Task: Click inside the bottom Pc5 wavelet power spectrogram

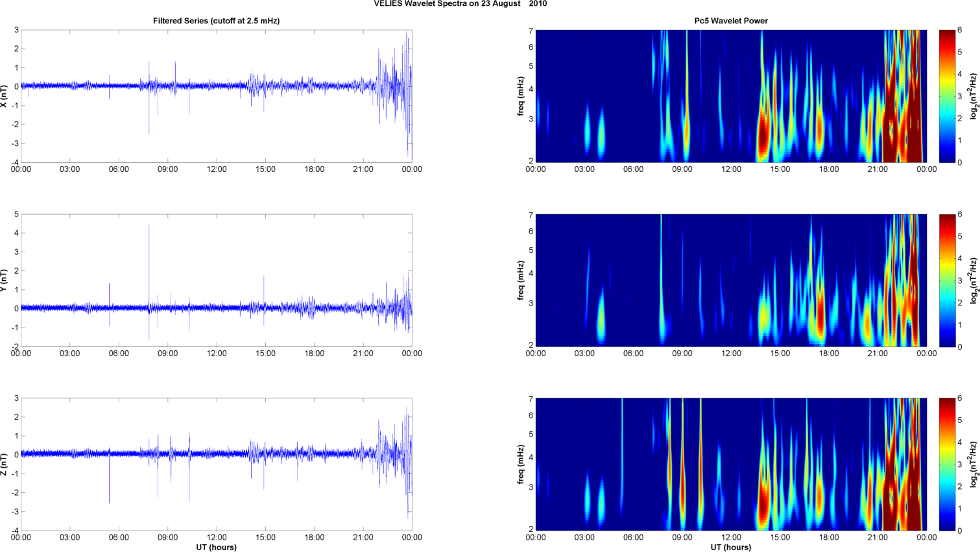Action: (731, 464)
